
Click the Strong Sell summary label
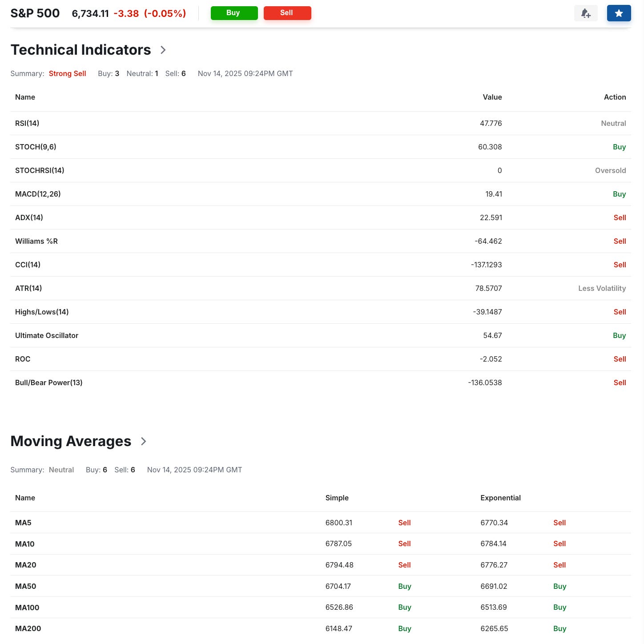(68, 73)
